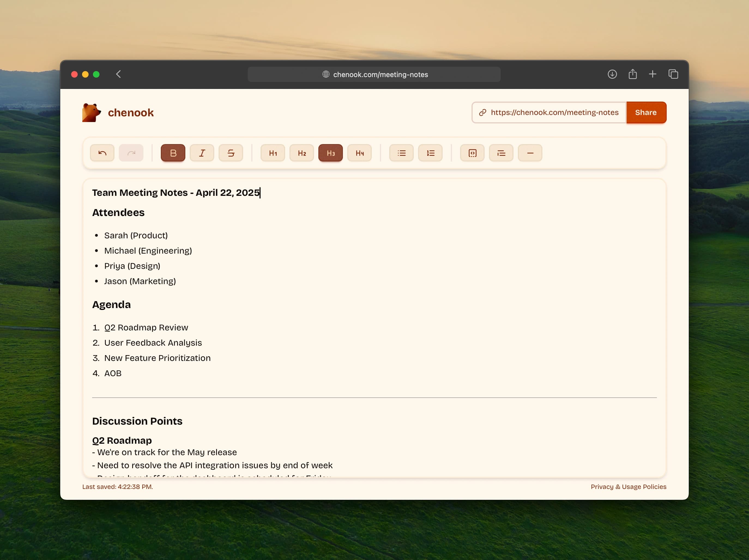Image resolution: width=749 pixels, height=560 pixels.
Task: Redo the last undone change
Action: (131, 153)
